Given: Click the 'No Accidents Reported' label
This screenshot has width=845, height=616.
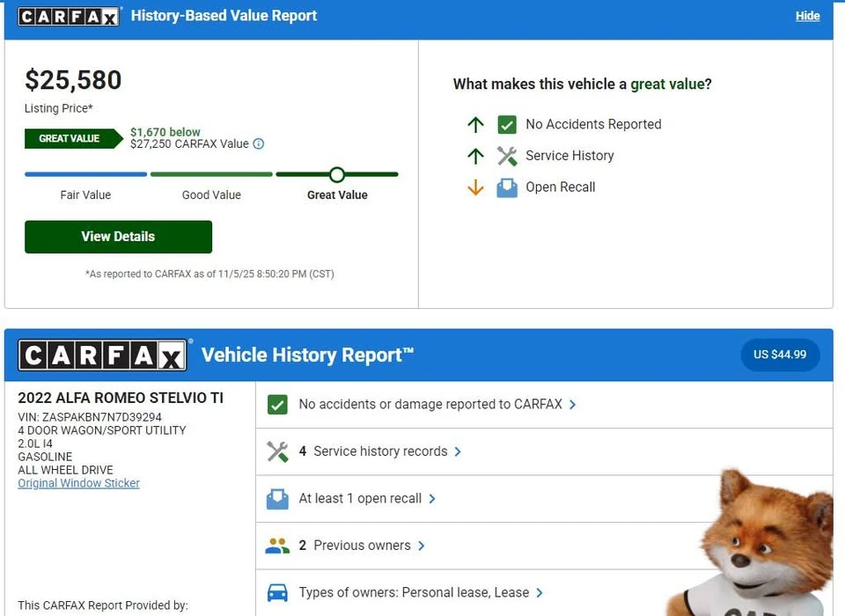Looking at the screenshot, I should tap(593, 124).
